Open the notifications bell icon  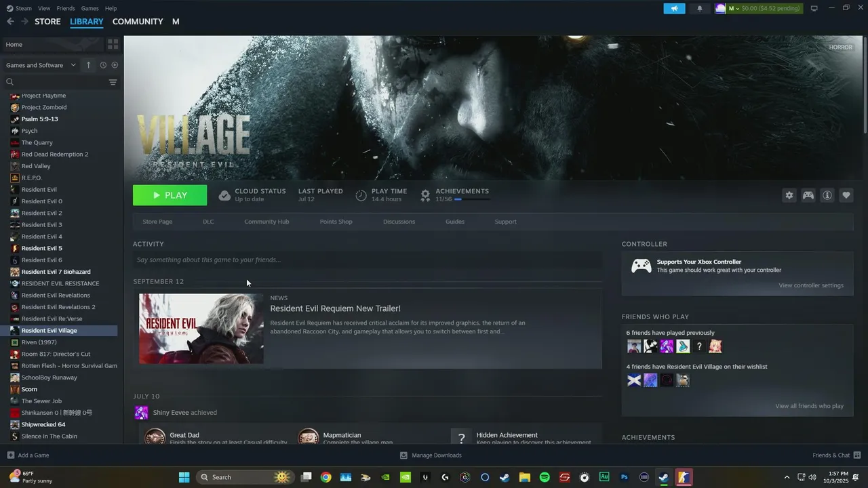tap(700, 8)
